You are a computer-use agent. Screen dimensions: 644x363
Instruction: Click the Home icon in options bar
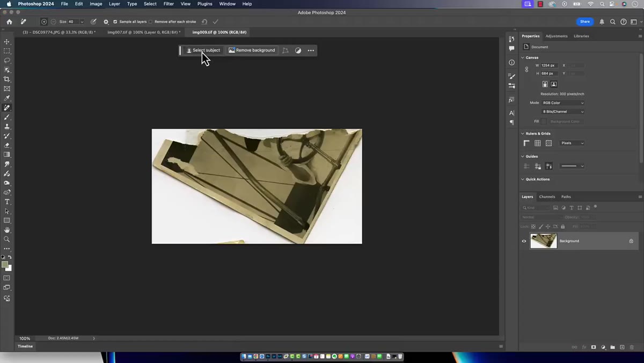click(9, 22)
